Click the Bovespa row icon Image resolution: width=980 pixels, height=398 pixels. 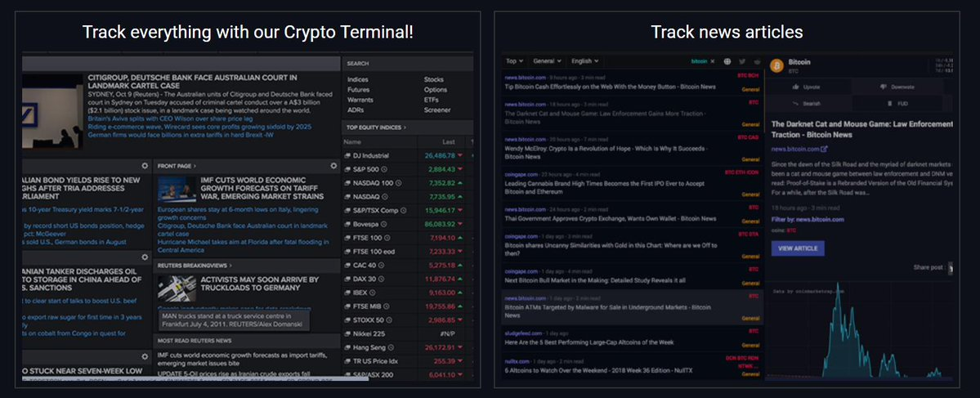point(347,224)
